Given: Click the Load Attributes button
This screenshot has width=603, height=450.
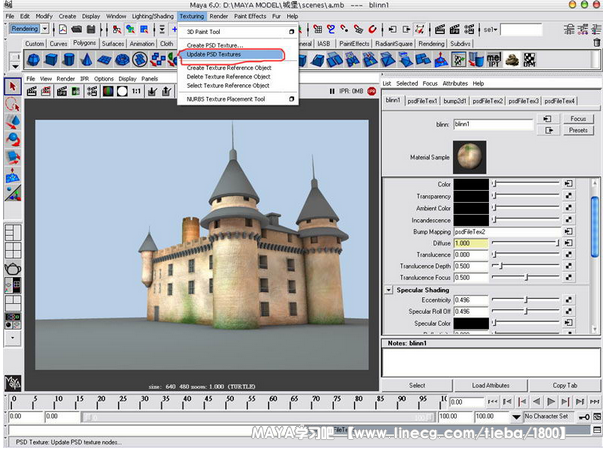Looking at the screenshot, I should (x=490, y=385).
